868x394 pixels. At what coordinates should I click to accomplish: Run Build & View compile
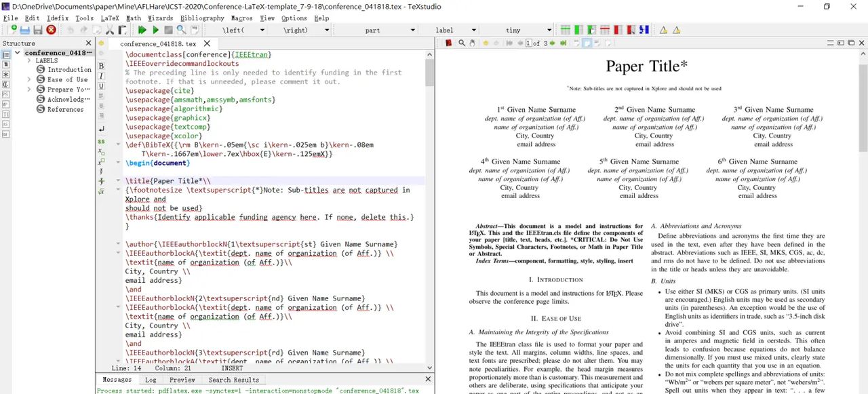(143, 30)
